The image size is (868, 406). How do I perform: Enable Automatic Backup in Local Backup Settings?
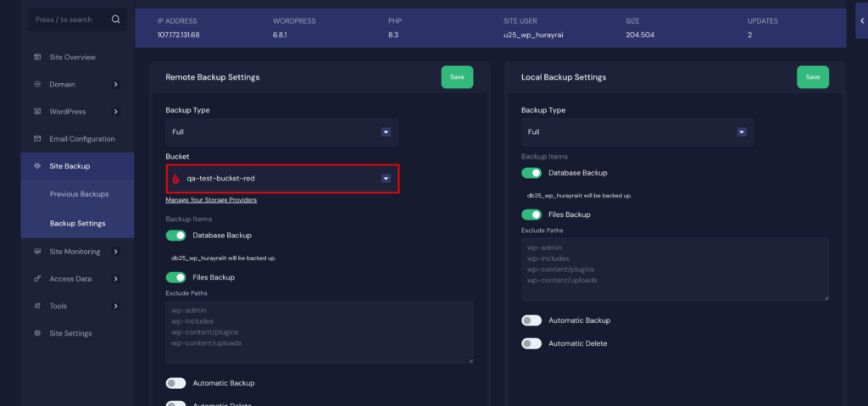coord(531,320)
